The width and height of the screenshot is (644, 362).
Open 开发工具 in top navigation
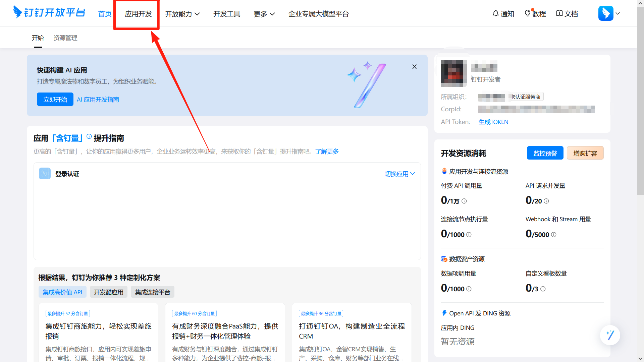(x=227, y=14)
